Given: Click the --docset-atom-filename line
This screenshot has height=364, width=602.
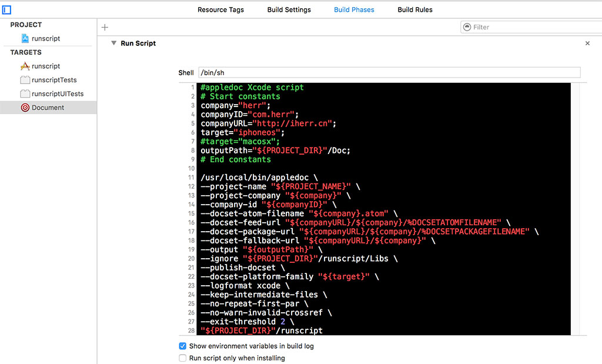Looking at the screenshot, I should point(299,214).
